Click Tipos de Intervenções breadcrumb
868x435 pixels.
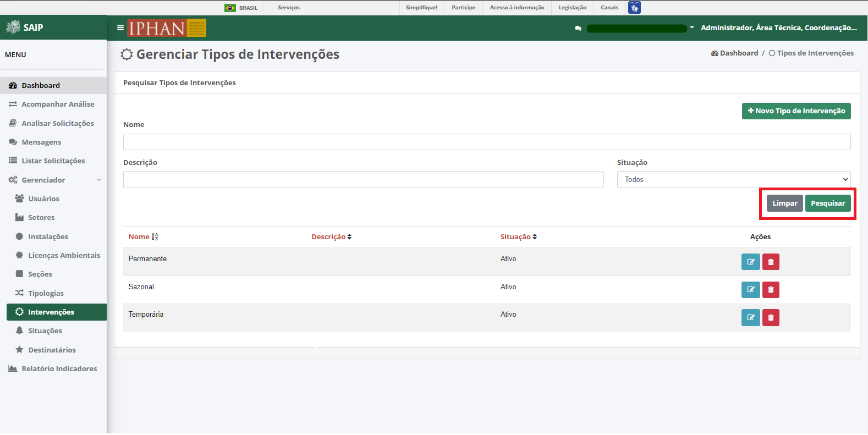811,53
